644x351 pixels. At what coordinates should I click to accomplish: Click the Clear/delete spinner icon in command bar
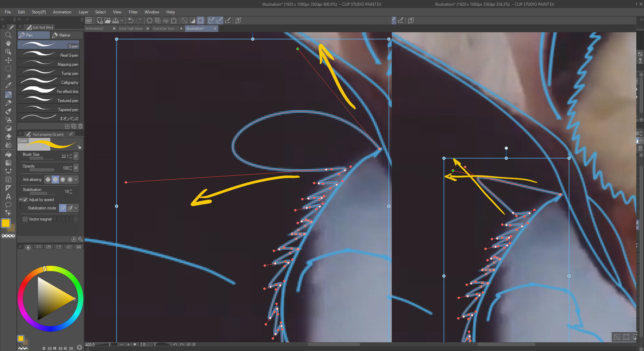[x=150, y=20]
